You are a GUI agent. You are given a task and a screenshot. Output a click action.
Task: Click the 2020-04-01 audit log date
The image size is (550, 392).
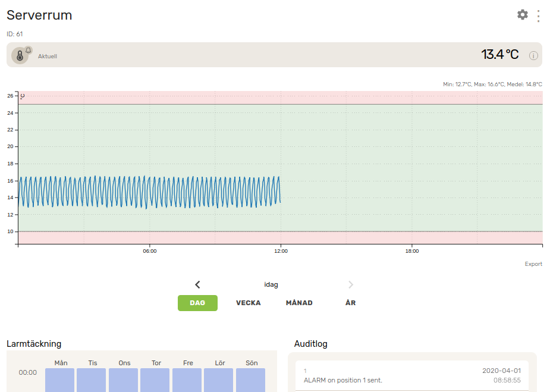[502, 371]
